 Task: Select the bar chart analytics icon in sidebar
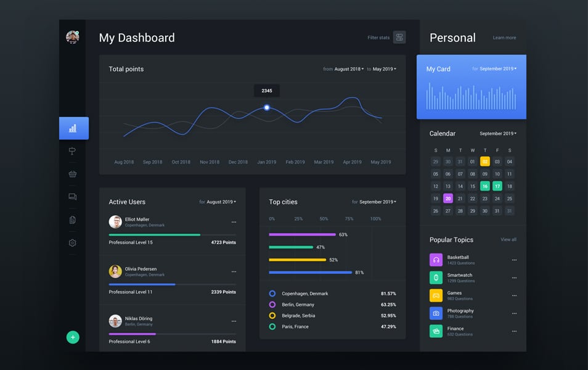[x=73, y=128]
